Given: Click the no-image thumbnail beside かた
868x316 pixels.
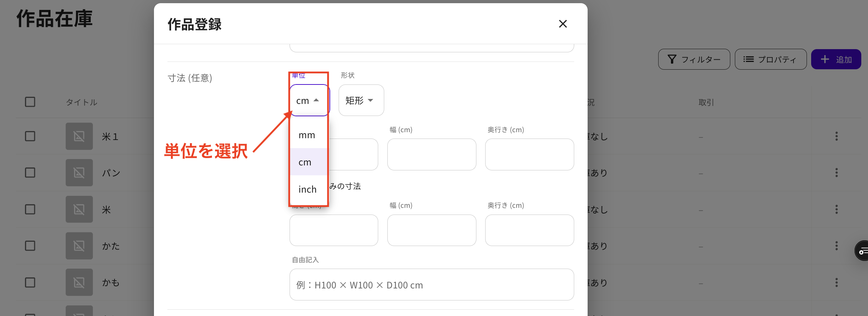Looking at the screenshot, I should tap(79, 246).
